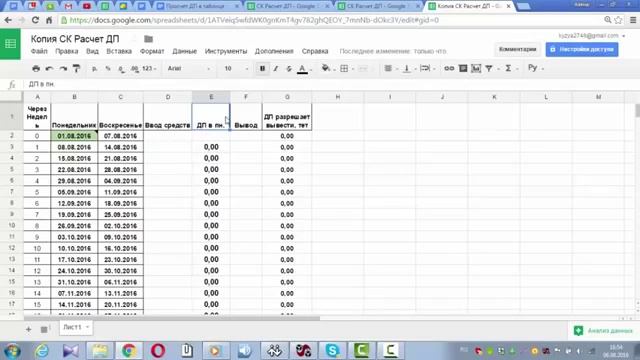
Task: Open the more number formats dropdown 123
Action: (x=149, y=69)
